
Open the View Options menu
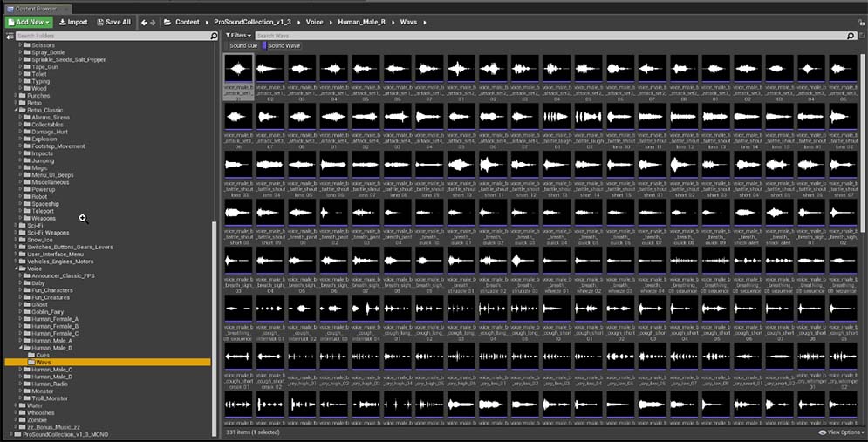[x=842, y=432]
